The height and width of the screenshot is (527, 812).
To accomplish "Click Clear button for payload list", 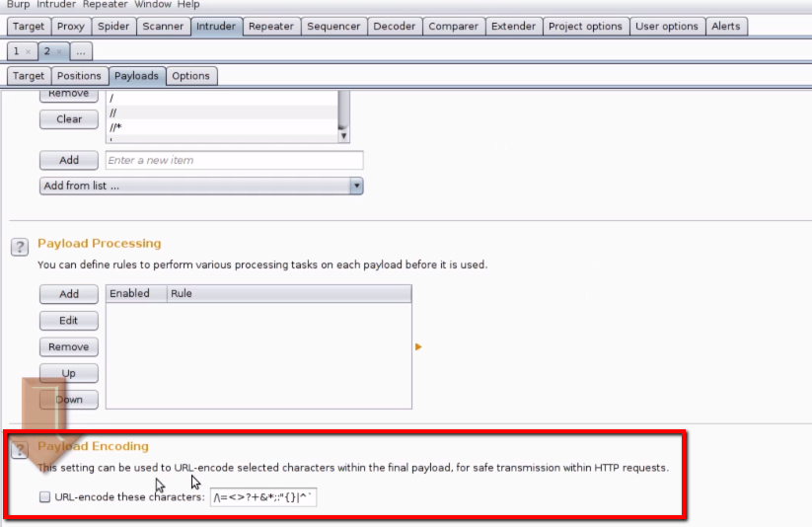I will tap(69, 119).
